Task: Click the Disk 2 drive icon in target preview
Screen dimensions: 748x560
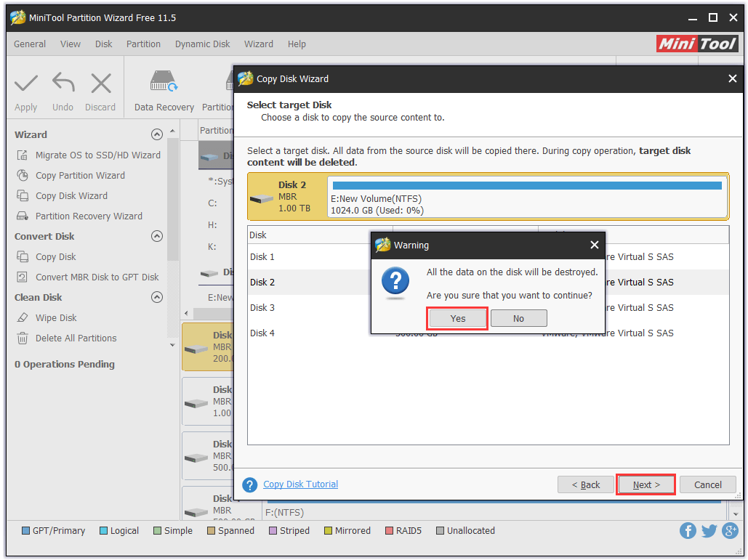Action: click(x=262, y=199)
